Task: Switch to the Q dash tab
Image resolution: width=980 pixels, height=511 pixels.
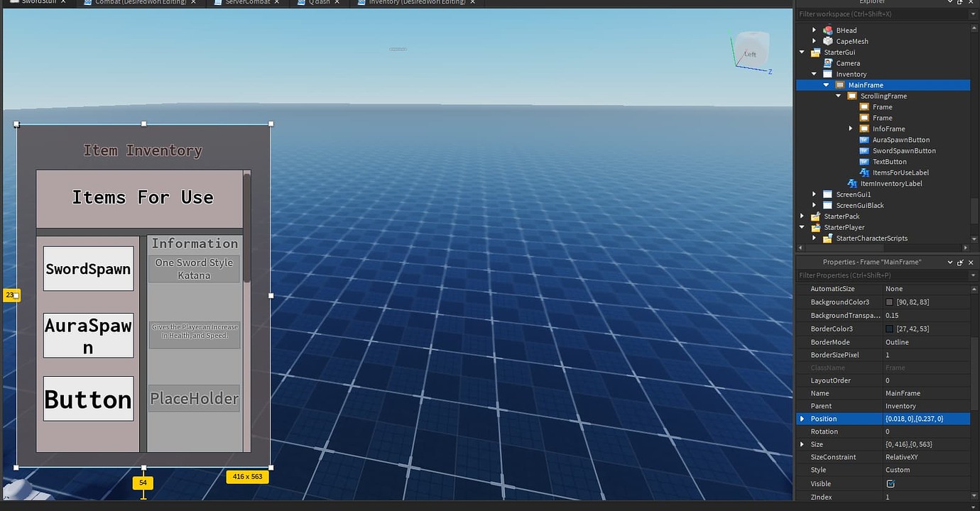Action: point(320,3)
